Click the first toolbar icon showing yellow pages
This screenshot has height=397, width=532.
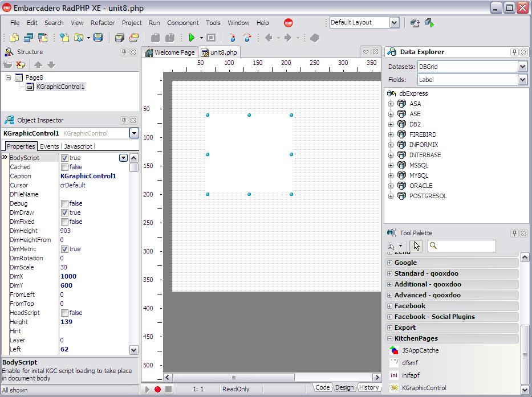(x=14, y=38)
